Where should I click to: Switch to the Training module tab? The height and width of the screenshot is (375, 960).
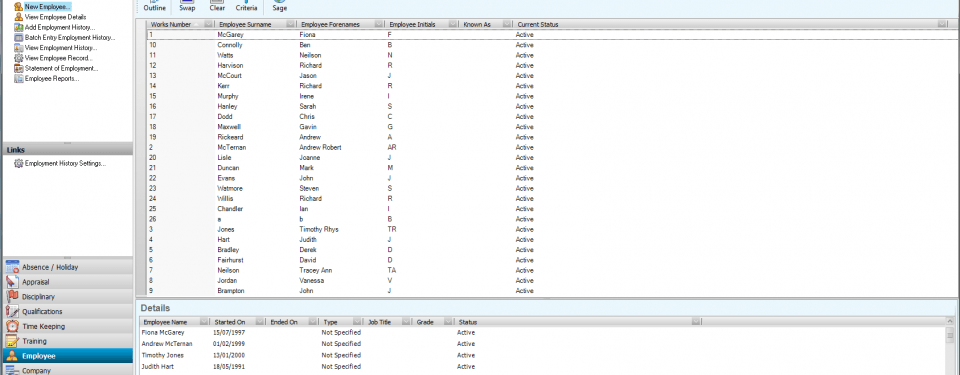67,341
